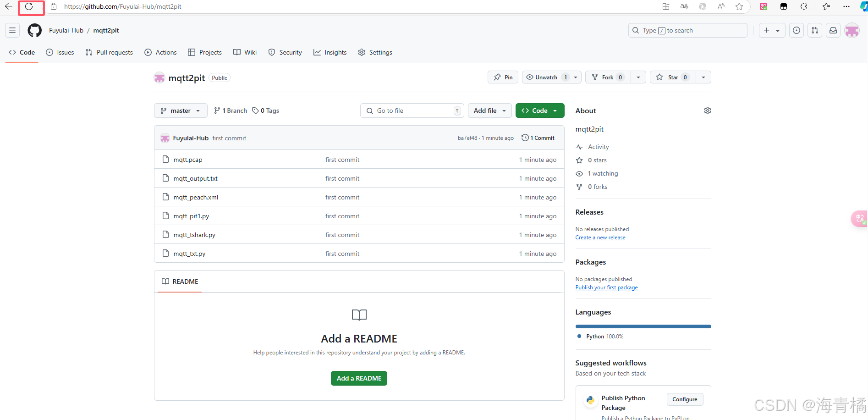View the Insights tab
868x420 pixels.
pyautogui.click(x=330, y=52)
